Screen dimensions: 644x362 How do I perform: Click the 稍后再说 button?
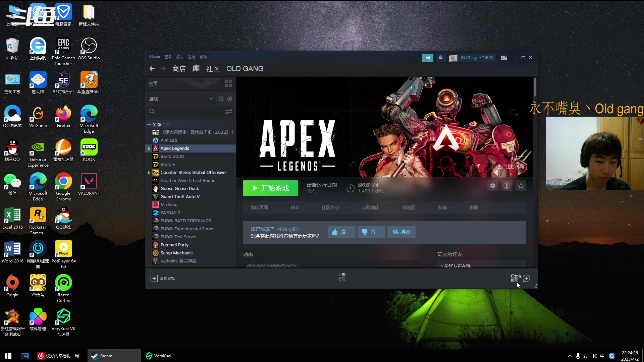401,232
